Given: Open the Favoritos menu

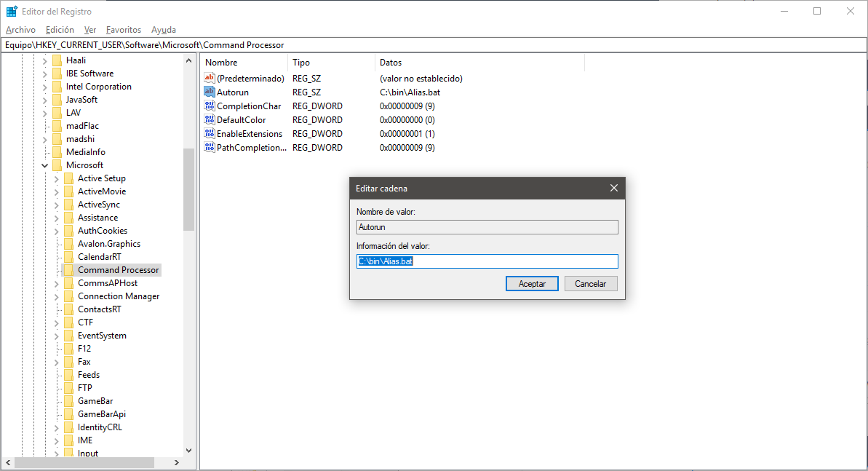Looking at the screenshot, I should 124,30.
